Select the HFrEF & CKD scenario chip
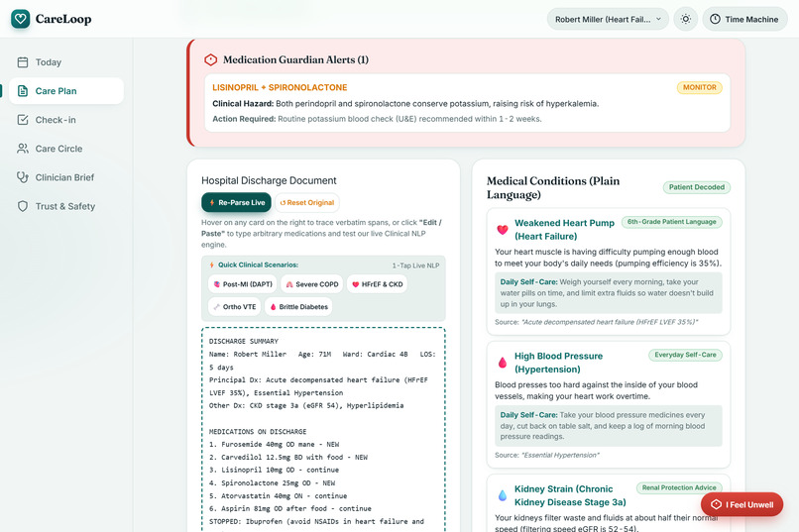Viewport: 799px width, 532px height. point(377,284)
